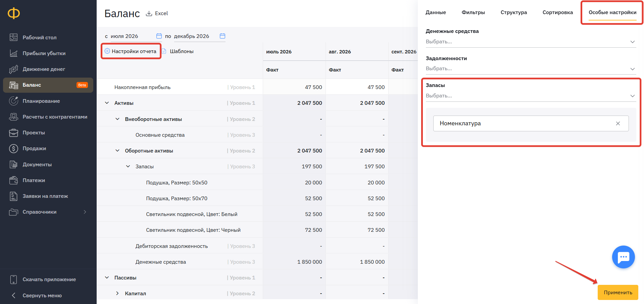Switch to Структура tab
Screen dimensions: 644x304
[x=513, y=12]
